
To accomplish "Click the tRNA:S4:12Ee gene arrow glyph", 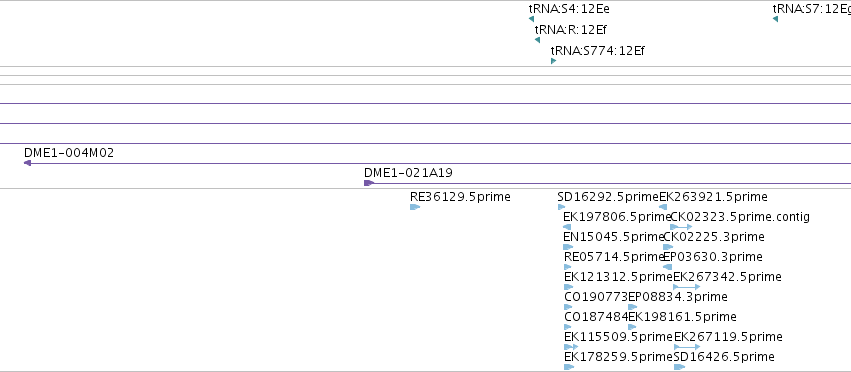I will 531,19.
